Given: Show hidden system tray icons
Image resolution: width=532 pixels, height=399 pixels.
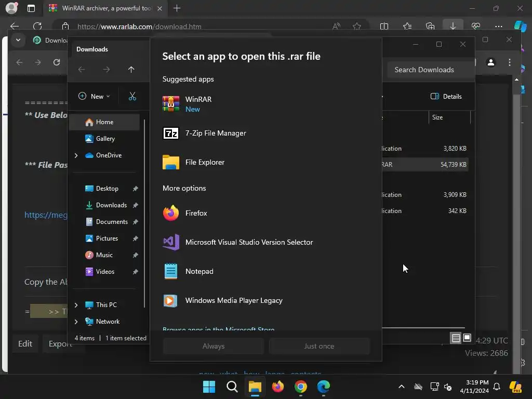Looking at the screenshot, I should [x=402, y=387].
